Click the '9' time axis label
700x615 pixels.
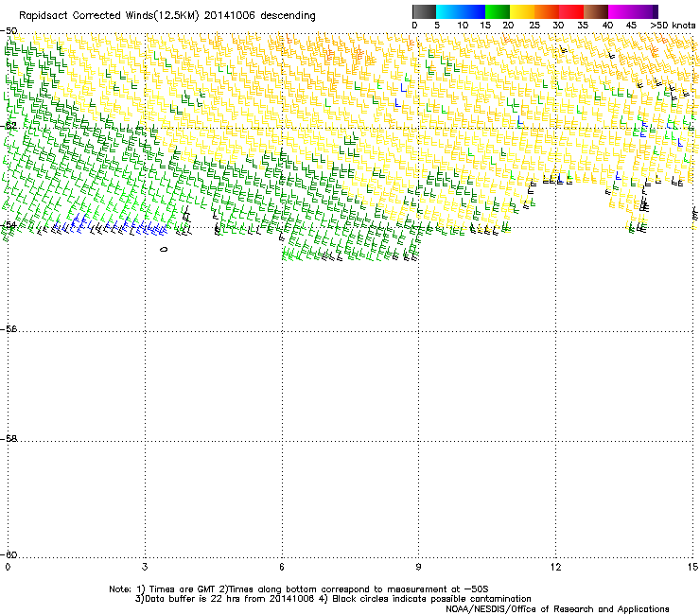click(x=418, y=567)
